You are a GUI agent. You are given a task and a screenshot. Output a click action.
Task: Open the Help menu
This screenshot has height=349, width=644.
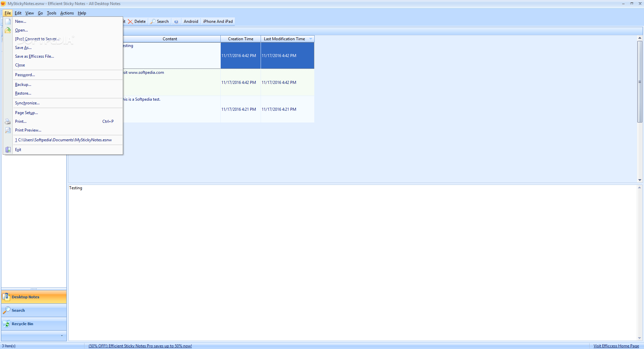tap(82, 13)
